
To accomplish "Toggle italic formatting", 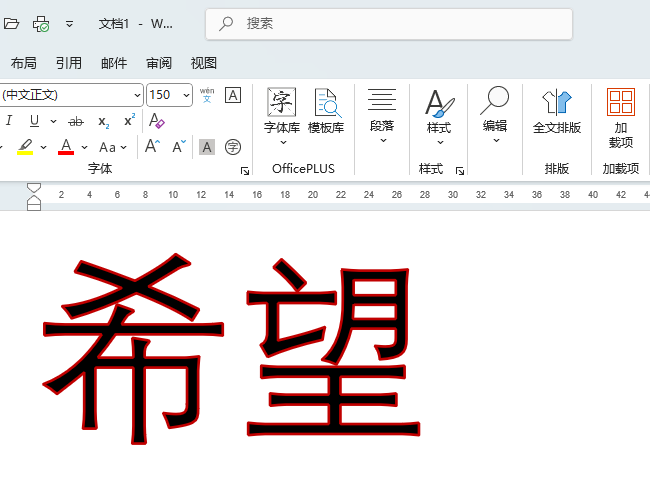I will pos(9,121).
